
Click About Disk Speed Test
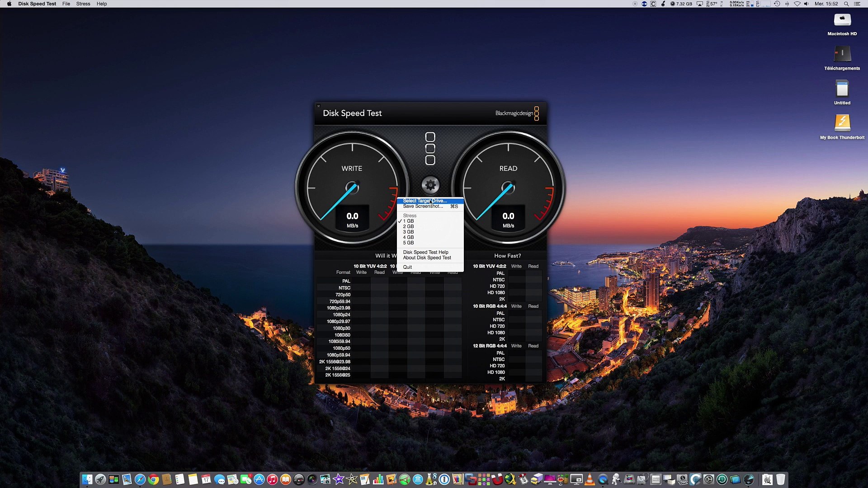click(427, 258)
